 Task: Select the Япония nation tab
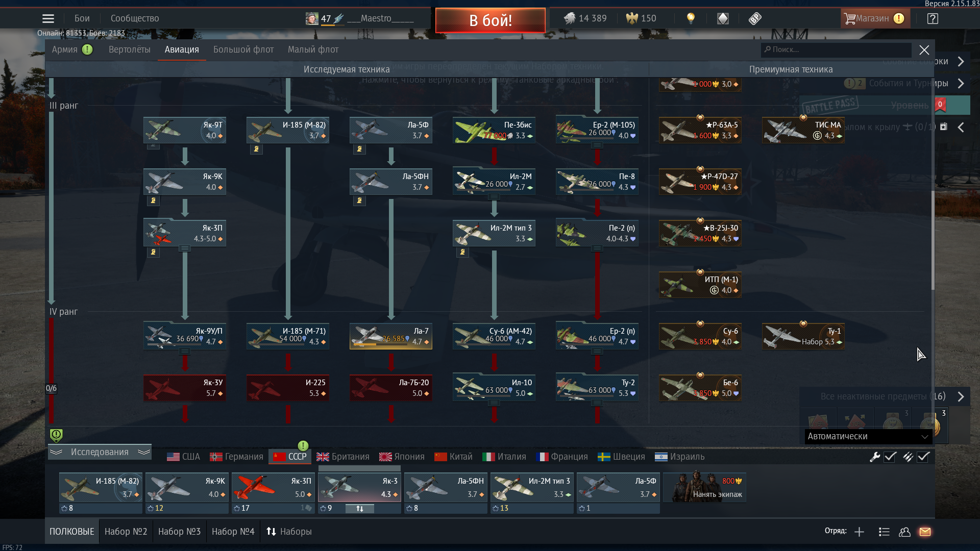(x=402, y=457)
